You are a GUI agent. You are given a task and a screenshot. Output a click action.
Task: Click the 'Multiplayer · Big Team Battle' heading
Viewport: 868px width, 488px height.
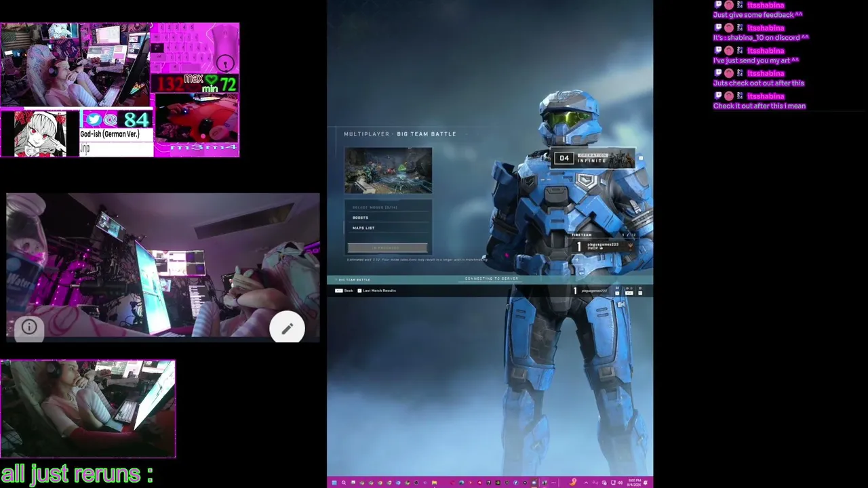tap(399, 134)
